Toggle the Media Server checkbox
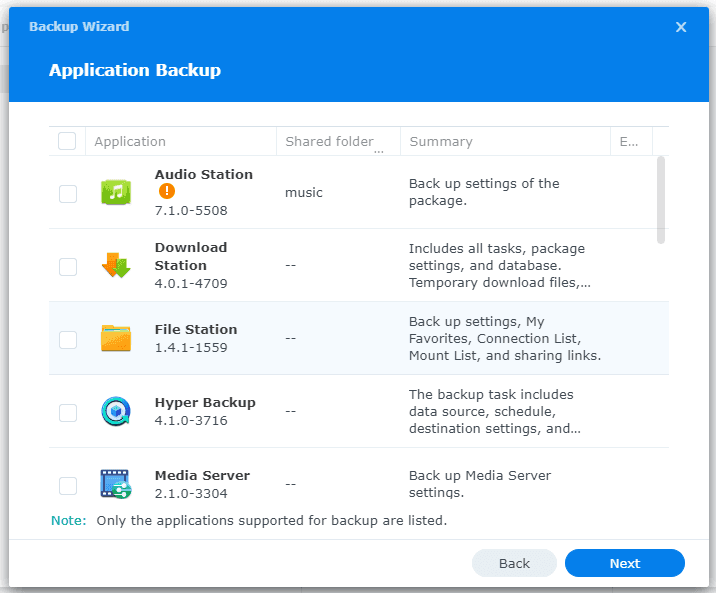 [x=68, y=485]
